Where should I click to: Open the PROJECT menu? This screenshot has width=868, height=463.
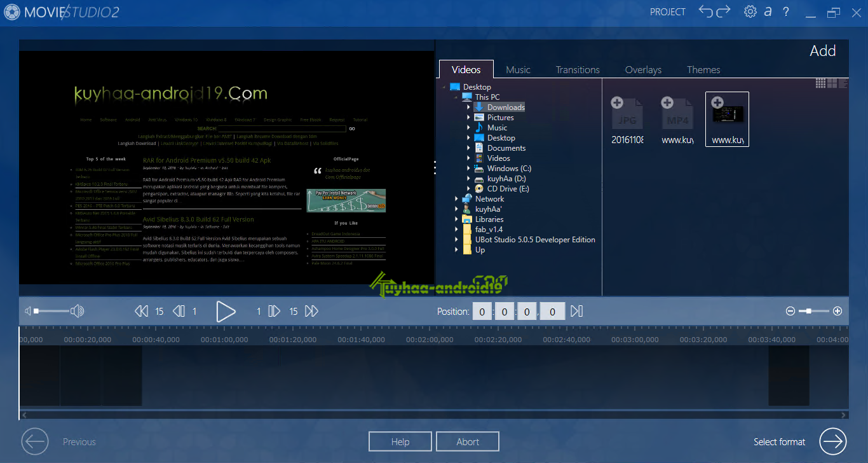tap(668, 11)
